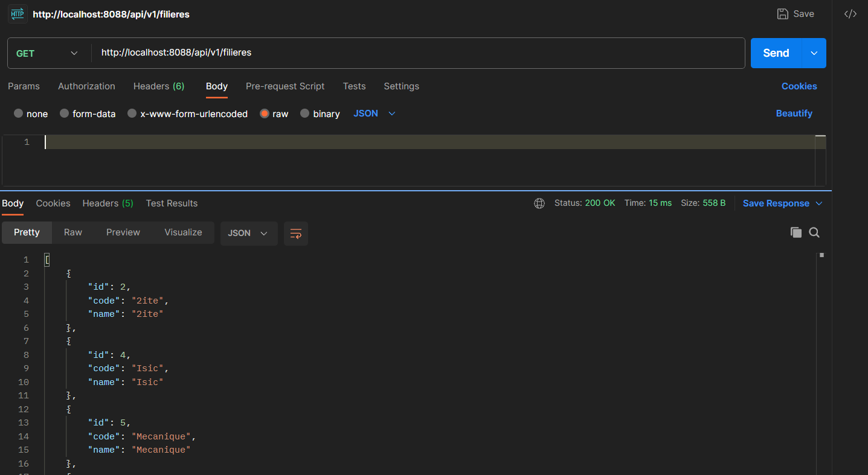
Task: Click the Send button
Action: click(776, 53)
